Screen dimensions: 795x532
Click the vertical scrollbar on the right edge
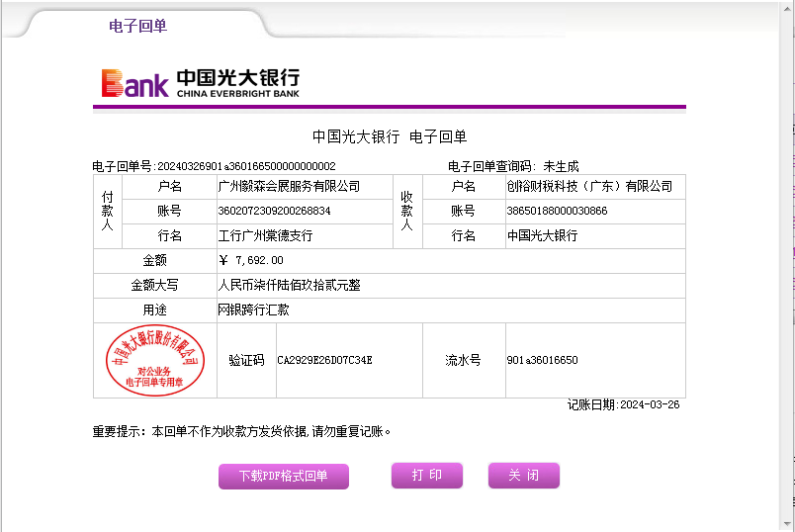tap(788, 267)
